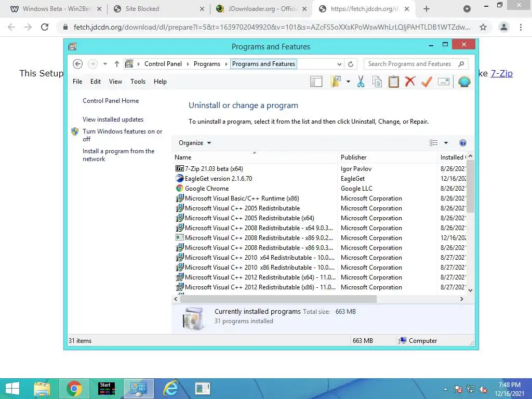
Task: Open the Edit menu
Action: click(96, 82)
